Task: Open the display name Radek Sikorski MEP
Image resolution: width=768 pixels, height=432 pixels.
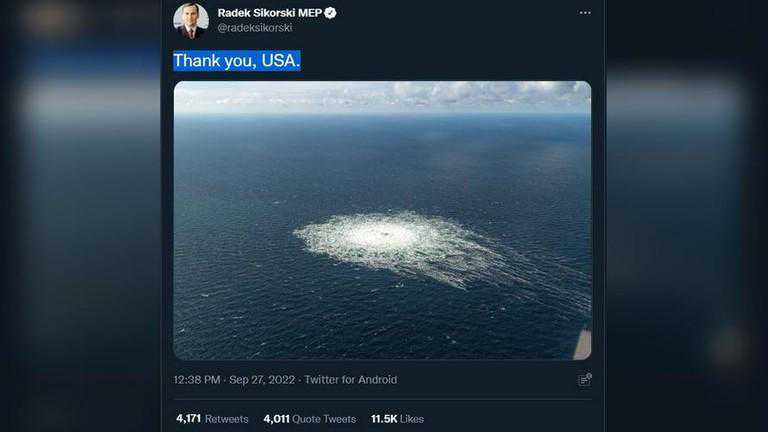Action: coord(269,13)
